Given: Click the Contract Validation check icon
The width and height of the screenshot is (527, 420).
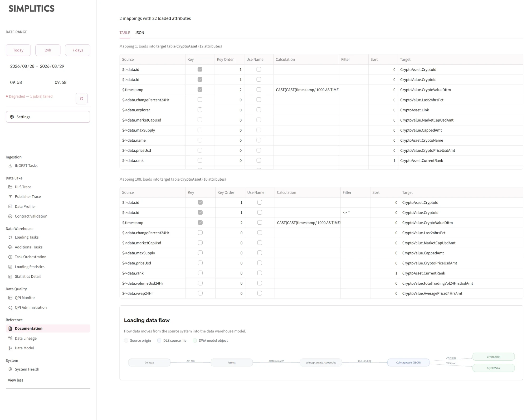Looking at the screenshot, I should point(10,216).
